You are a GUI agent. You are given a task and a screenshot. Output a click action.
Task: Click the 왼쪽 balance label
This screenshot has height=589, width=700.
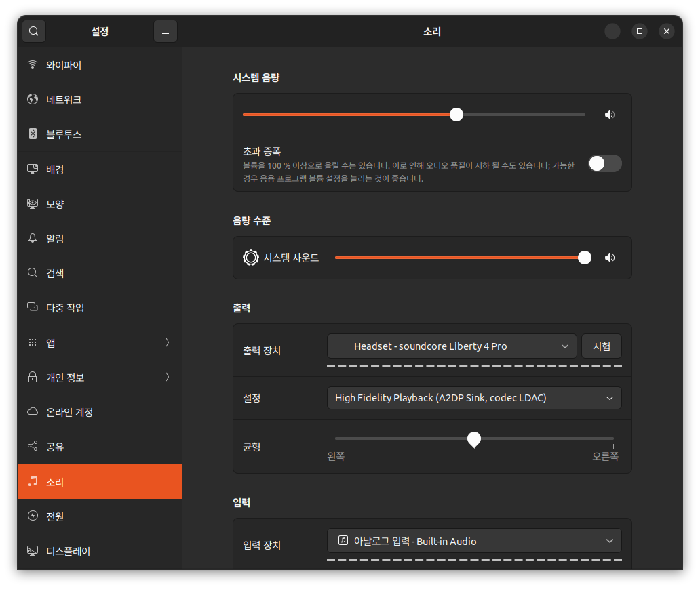(336, 456)
